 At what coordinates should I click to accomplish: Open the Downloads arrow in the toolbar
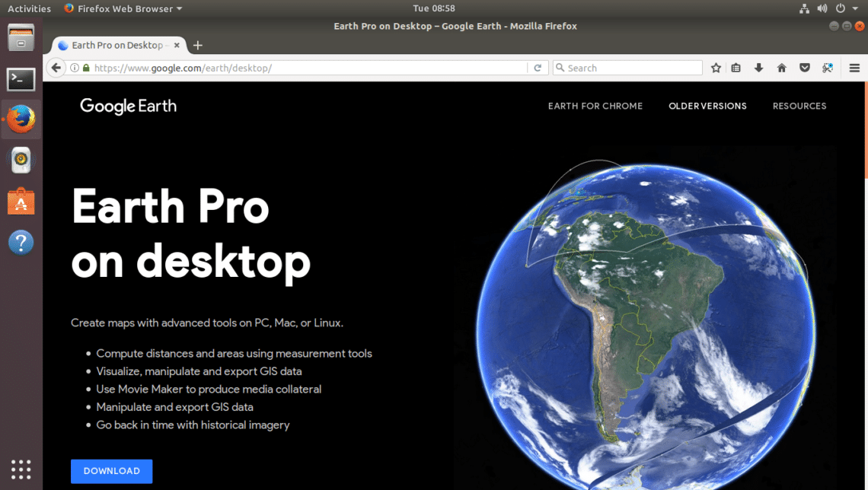pos(758,68)
